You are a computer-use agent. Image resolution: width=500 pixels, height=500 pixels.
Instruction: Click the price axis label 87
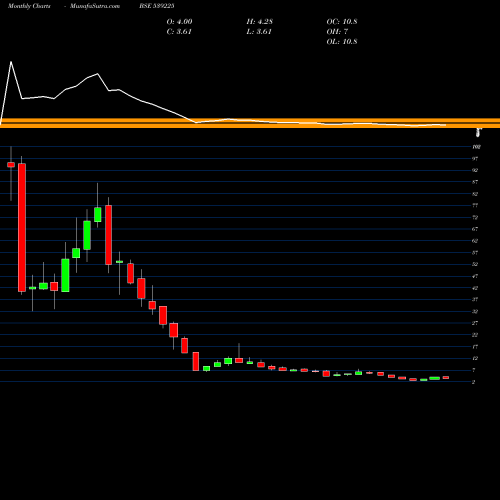(x=475, y=182)
